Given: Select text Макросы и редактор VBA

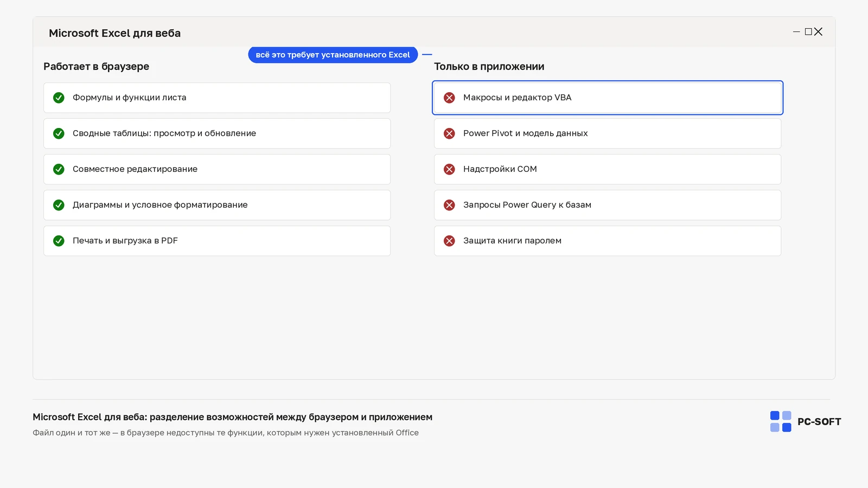Looking at the screenshot, I should point(518,98).
